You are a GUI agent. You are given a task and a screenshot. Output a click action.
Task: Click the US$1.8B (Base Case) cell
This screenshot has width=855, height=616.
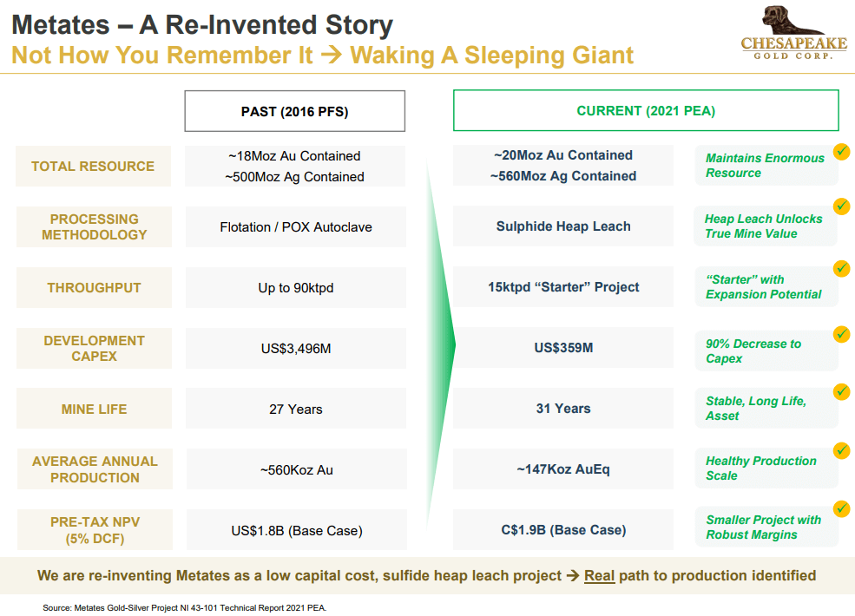(x=296, y=530)
